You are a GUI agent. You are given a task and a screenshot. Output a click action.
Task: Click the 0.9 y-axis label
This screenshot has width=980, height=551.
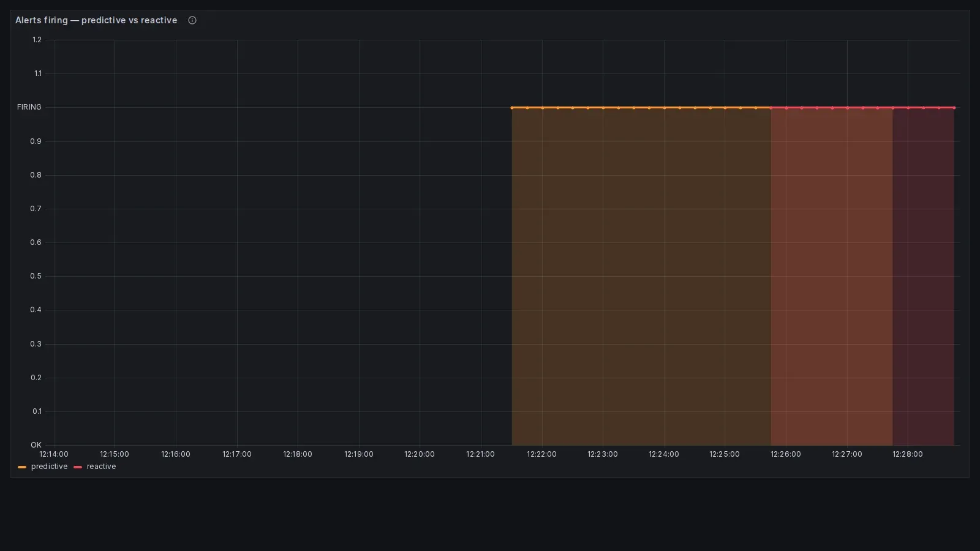(x=36, y=141)
